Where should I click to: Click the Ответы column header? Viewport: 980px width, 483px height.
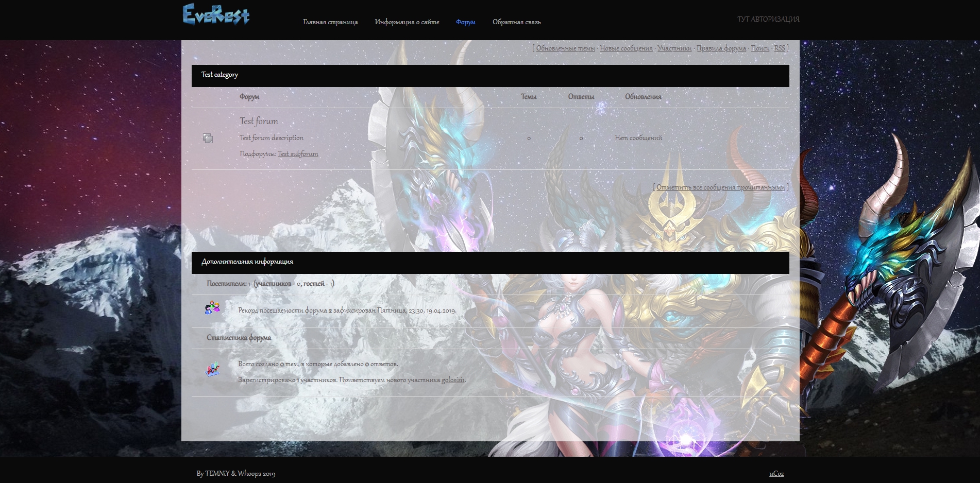(581, 97)
